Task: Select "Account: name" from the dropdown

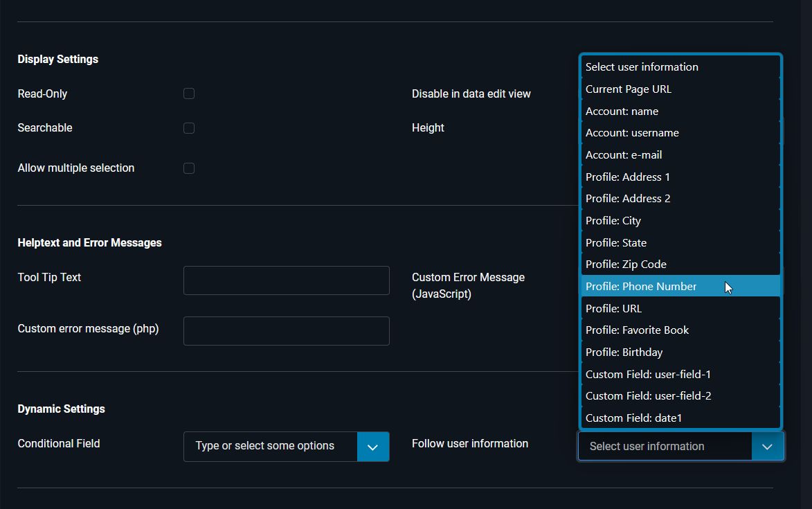Action: click(622, 111)
